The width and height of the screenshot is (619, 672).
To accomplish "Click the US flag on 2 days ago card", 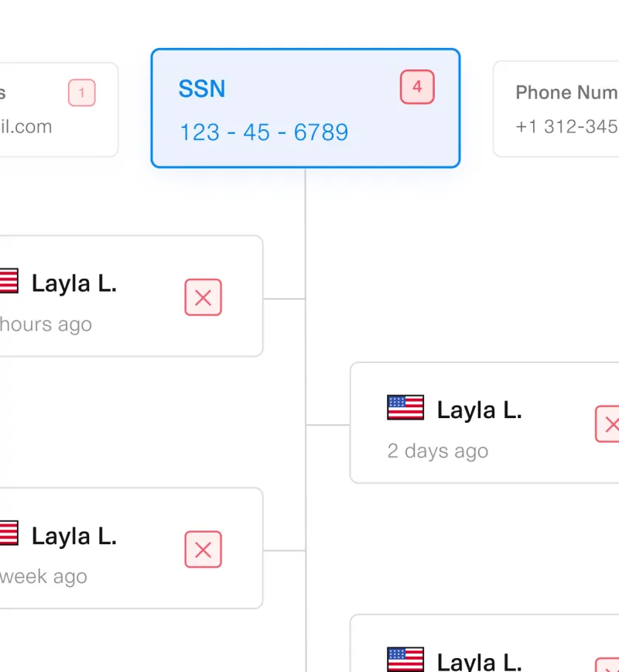I will point(405,407).
